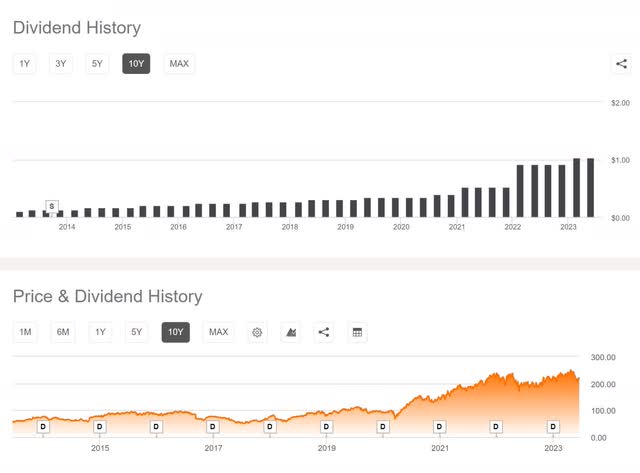
Task: Show MAX range for Dividend History
Action: [179, 64]
